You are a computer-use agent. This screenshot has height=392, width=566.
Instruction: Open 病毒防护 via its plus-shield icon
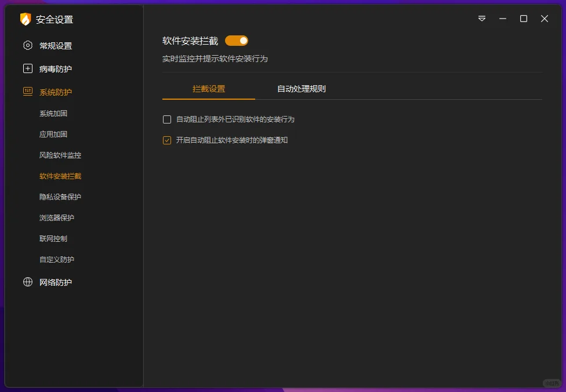tap(27, 68)
